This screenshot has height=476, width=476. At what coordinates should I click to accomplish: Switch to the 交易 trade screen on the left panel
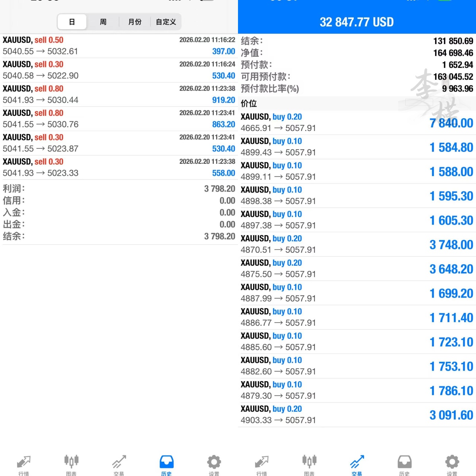119,464
